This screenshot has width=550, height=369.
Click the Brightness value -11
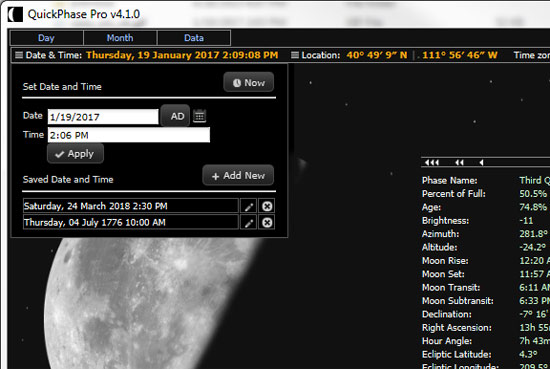pos(526,221)
